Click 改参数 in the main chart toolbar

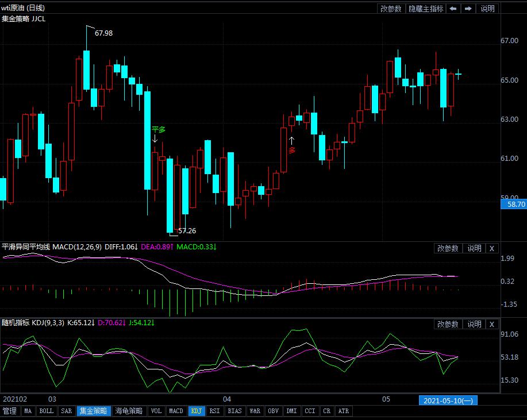point(391,9)
